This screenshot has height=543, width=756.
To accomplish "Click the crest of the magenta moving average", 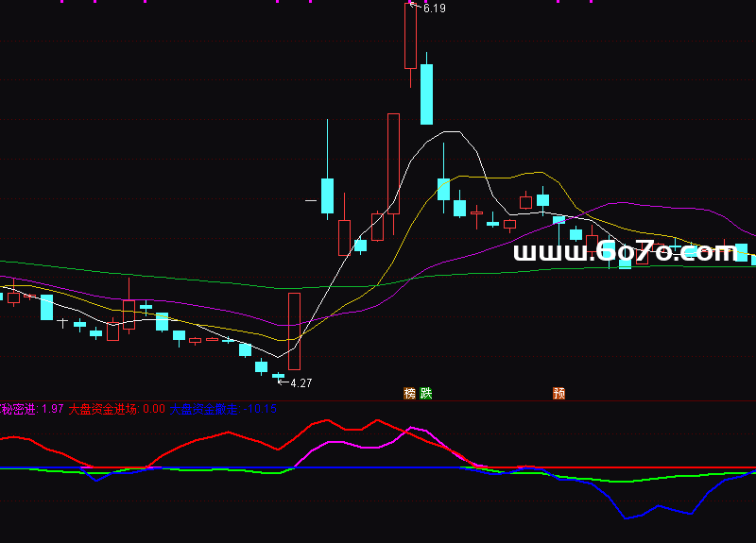I will (x=619, y=201).
